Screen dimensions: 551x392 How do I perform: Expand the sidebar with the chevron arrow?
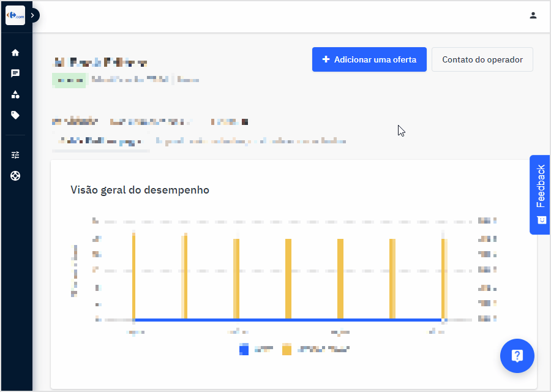(32, 15)
